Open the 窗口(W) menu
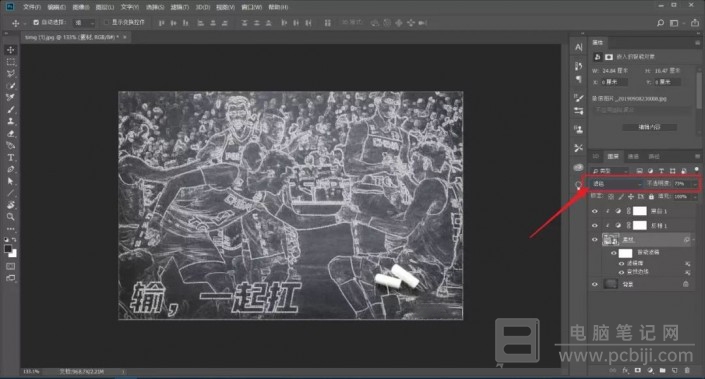Viewport: 705px width, 379px height. (x=251, y=7)
